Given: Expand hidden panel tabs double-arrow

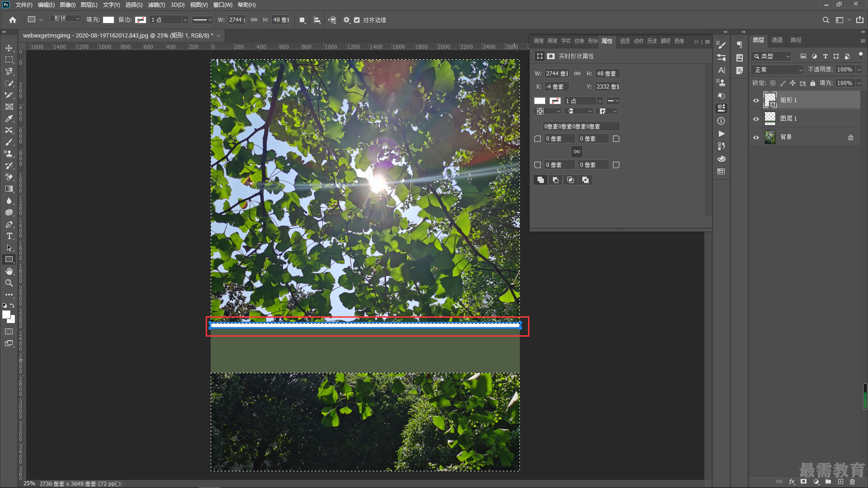Looking at the screenshot, I should (x=696, y=42).
